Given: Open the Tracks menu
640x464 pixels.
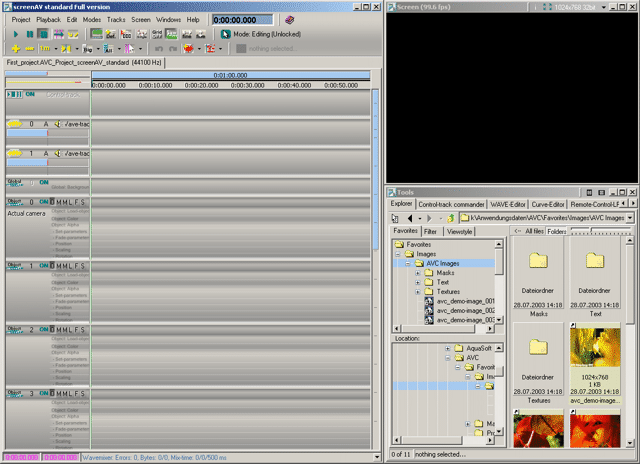Looking at the screenshot, I should pyautogui.click(x=116, y=20).
